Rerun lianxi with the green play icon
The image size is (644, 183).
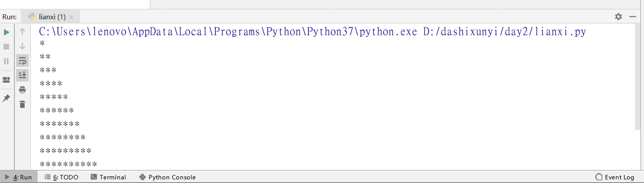tap(6, 32)
